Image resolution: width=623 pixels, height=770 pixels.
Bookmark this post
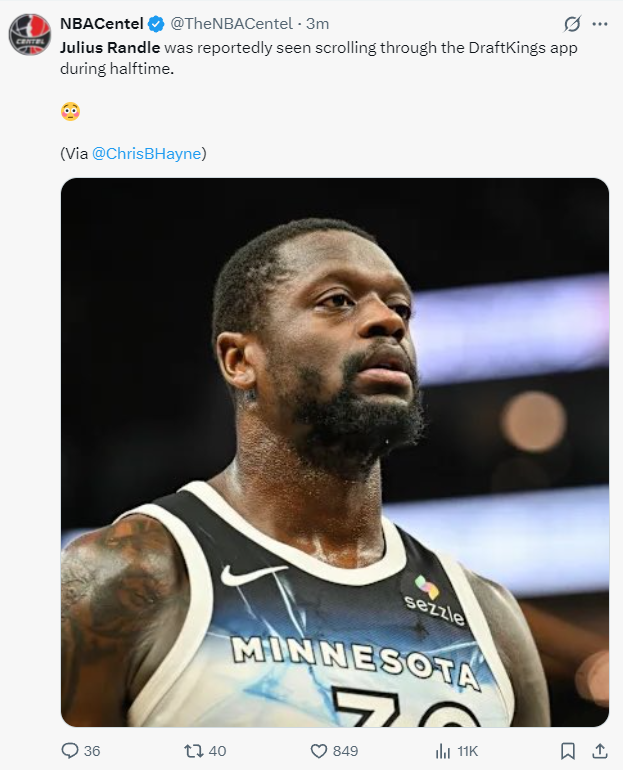tap(567, 750)
